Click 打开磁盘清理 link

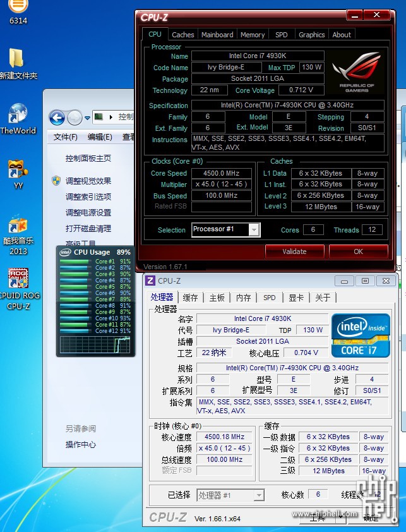click(88, 228)
